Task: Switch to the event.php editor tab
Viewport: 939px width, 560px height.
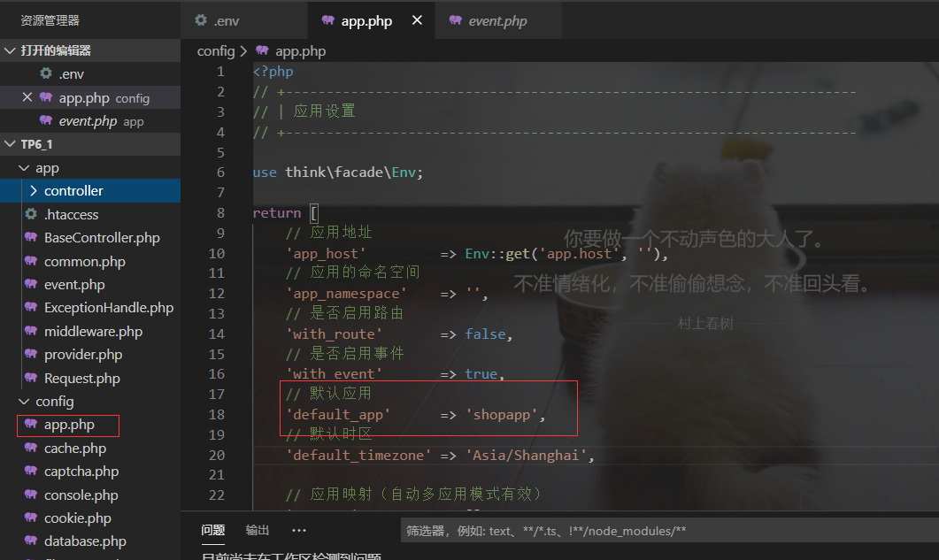Action: 498,21
